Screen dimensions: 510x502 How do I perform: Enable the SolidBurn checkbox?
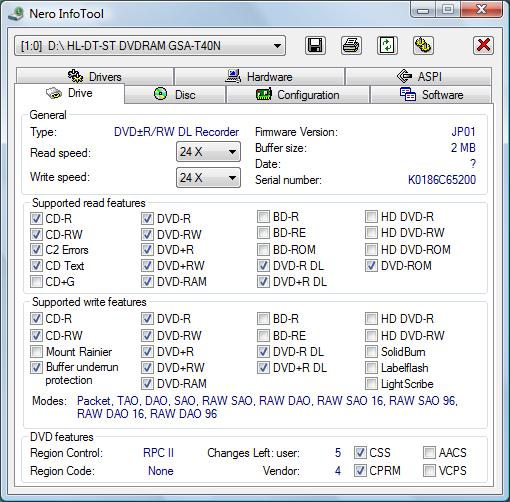click(371, 351)
